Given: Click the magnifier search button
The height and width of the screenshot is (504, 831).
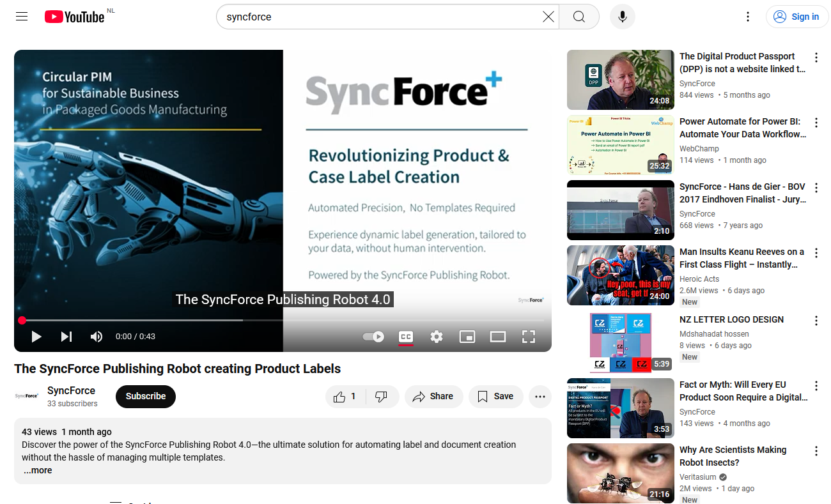Looking at the screenshot, I should 579,17.
